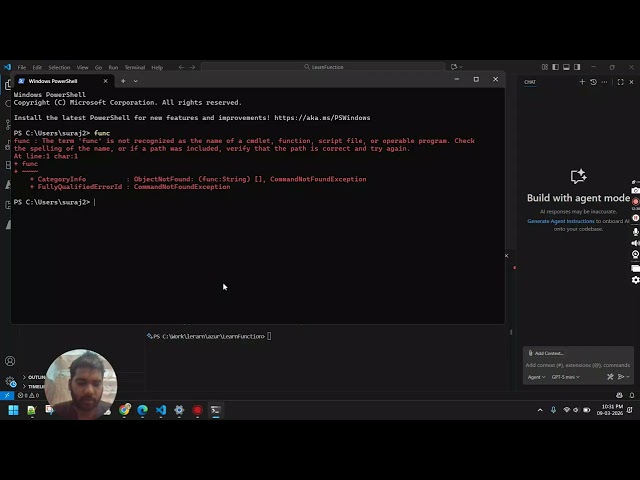Take a snapshot with recorder camera icon
The height and width of the screenshot is (480, 640).
pyautogui.click(x=636, y=191)
